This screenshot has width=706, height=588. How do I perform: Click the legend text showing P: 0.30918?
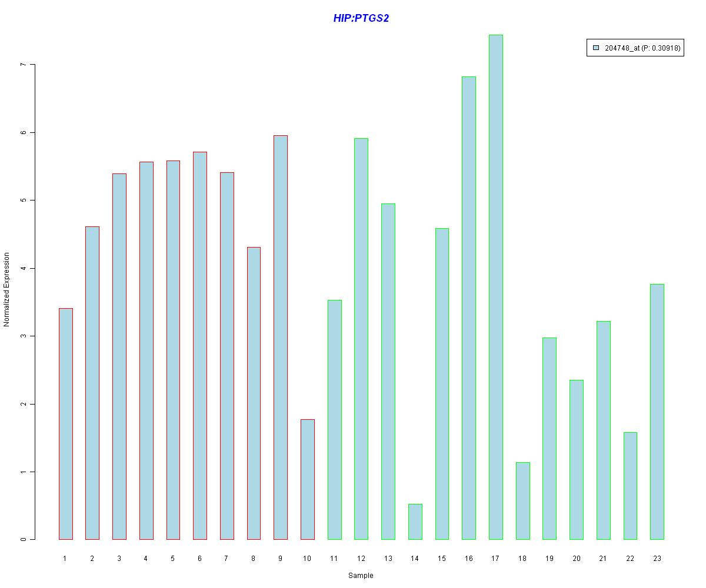point(642,48)
